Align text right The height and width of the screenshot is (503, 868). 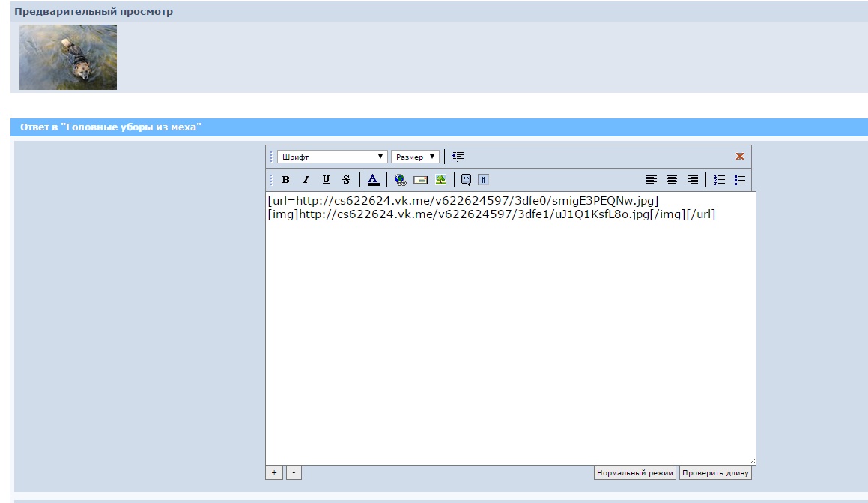[692, 179]
